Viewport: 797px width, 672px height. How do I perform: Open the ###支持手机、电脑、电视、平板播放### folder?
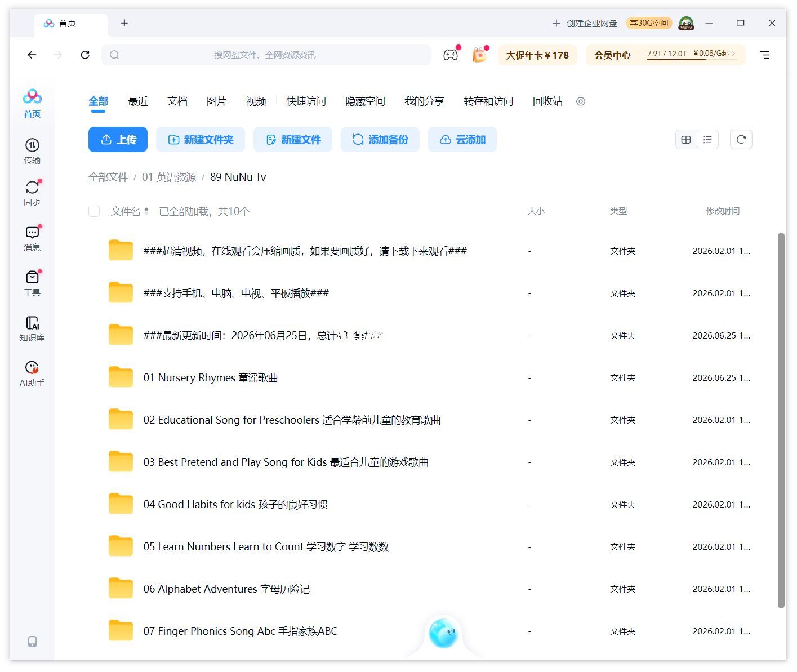pos(236,293)
